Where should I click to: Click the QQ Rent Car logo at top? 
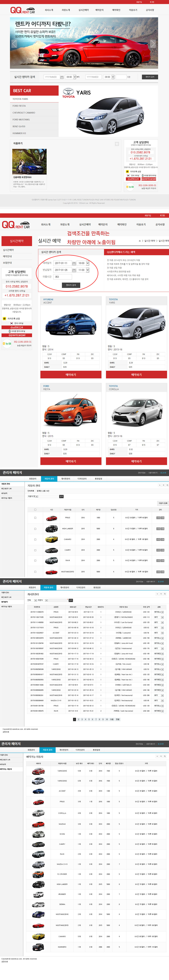click(22, 10)
